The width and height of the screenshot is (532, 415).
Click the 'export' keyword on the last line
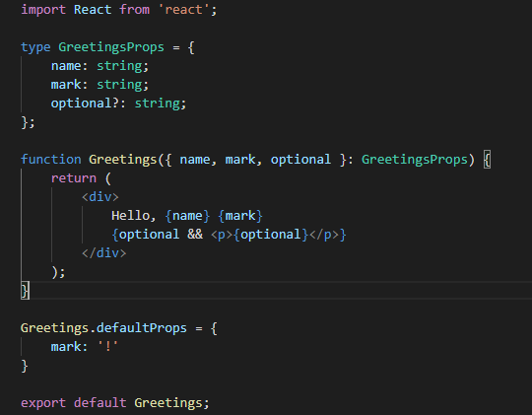[43, 403]
